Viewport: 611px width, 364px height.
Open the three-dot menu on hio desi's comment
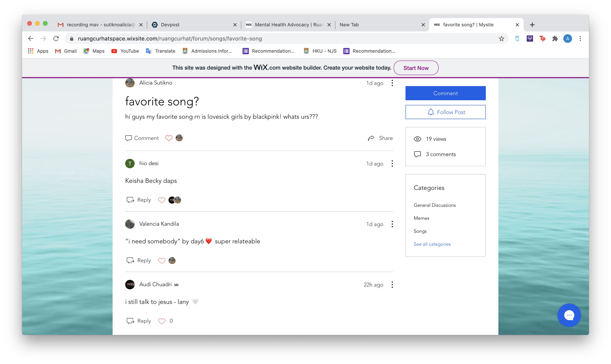392,164
